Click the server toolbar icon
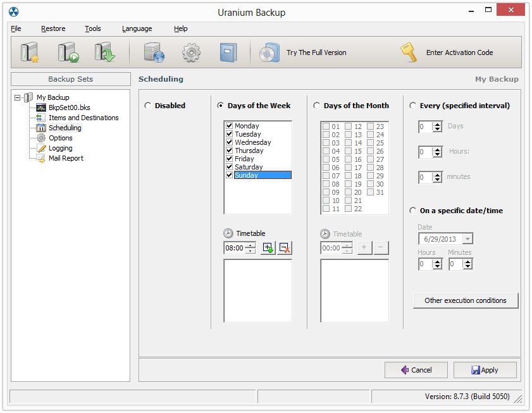532x413 pixels. pos(154,52)
